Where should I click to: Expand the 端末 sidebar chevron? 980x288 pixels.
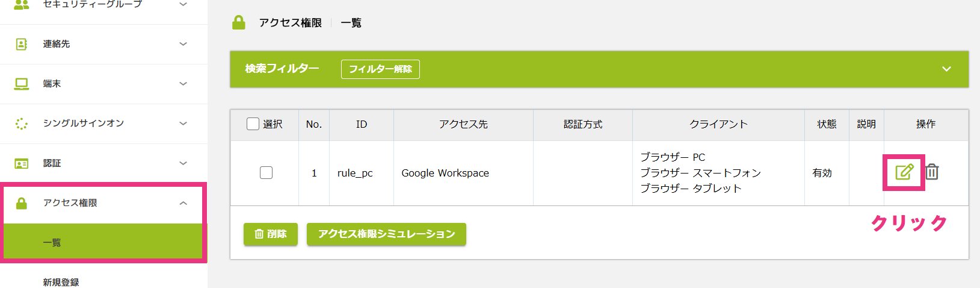(x=183, y=84)
